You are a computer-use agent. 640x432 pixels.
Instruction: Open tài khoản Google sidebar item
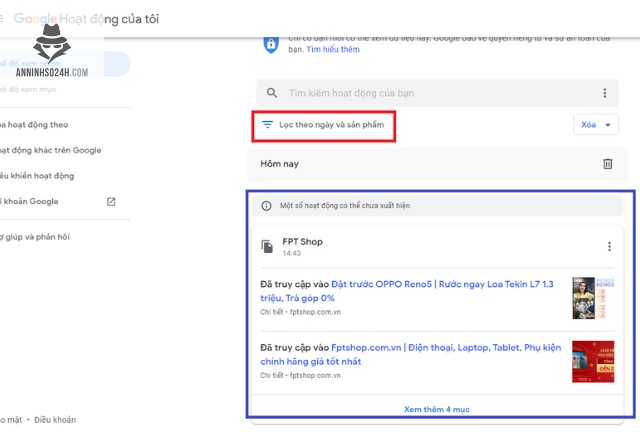pyautogui.click(x=29, y=201)
